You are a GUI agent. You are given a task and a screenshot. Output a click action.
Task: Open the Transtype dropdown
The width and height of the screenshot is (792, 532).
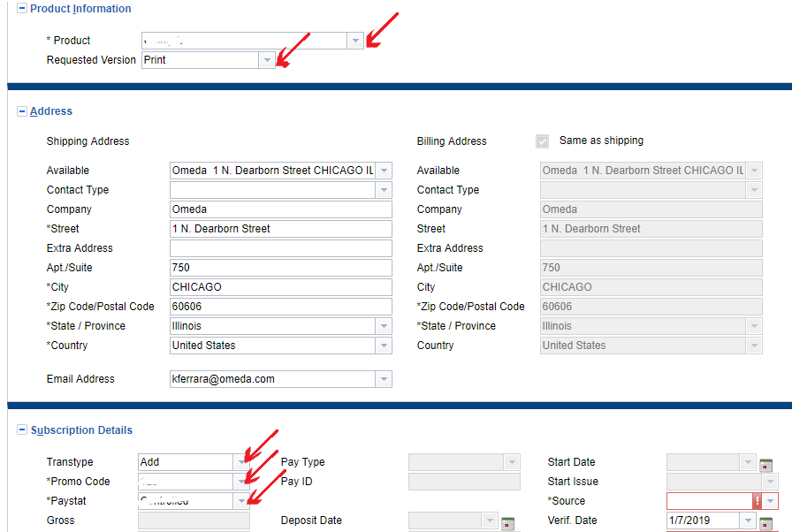pyautogui.click(x=241, y=462)
